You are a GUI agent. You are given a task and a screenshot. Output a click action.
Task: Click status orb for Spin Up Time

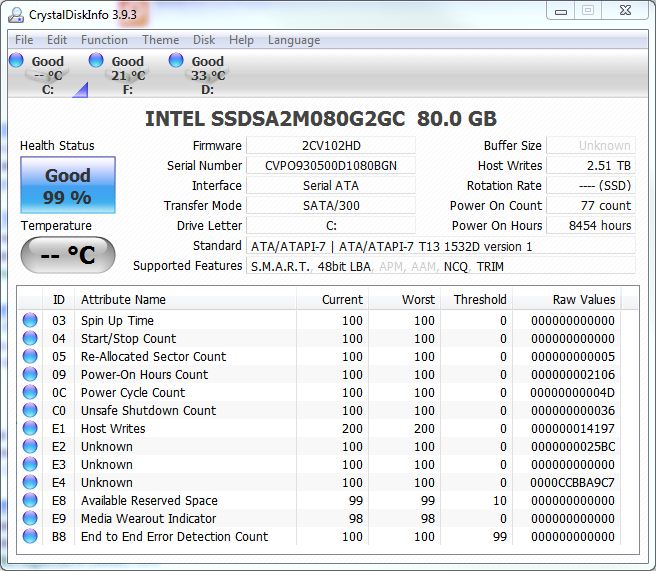[x=30, y=320]
